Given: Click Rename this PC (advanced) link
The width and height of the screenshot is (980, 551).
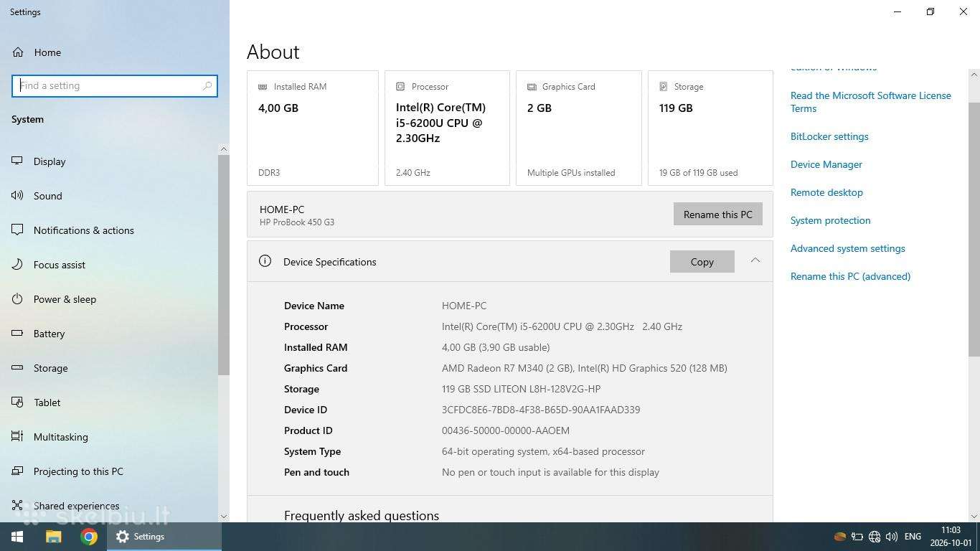Looking at the screenshot, I should [850, 276].
